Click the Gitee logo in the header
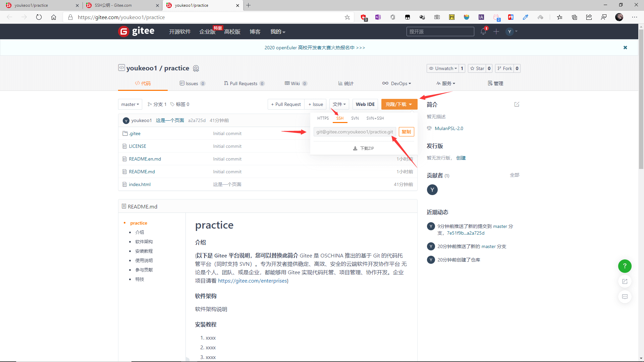Viewport: 644px width, 362px height. coord(136,31)
